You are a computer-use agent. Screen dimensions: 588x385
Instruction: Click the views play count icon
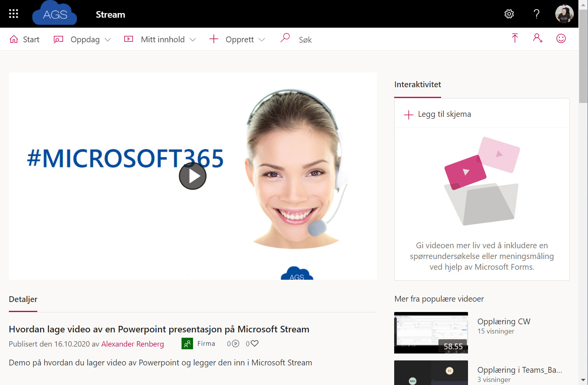coord(236,344)
